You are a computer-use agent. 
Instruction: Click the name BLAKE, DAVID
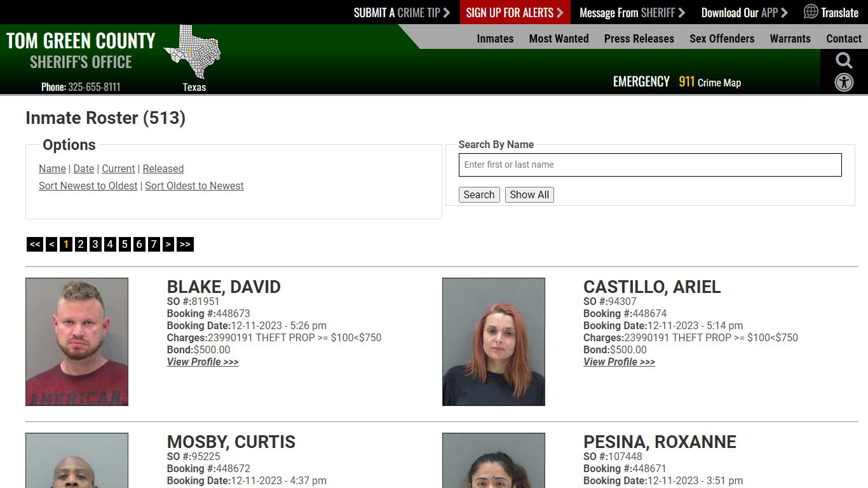[x=224, y=287]
